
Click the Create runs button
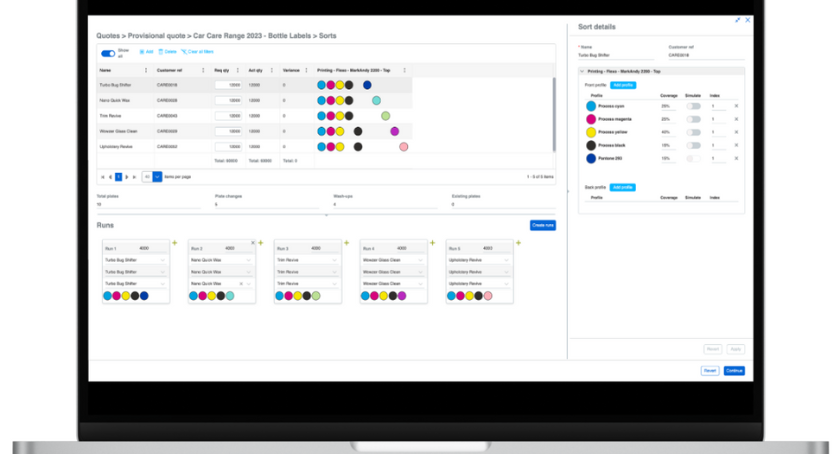click(543, 225)
